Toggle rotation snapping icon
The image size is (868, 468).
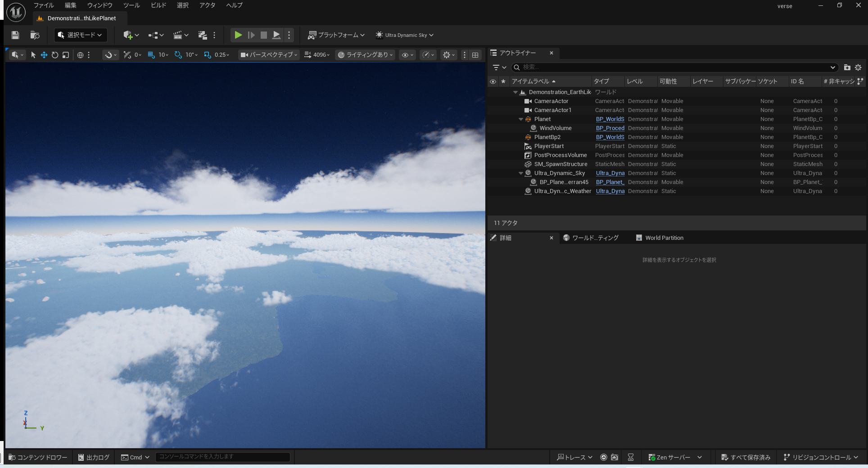click(178, 55)
